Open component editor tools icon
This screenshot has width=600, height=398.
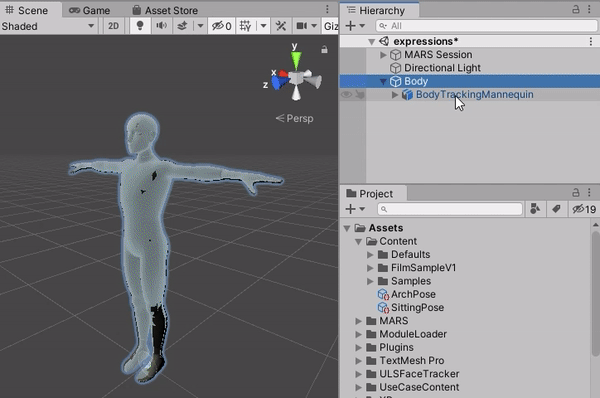(x=280, y=26)
